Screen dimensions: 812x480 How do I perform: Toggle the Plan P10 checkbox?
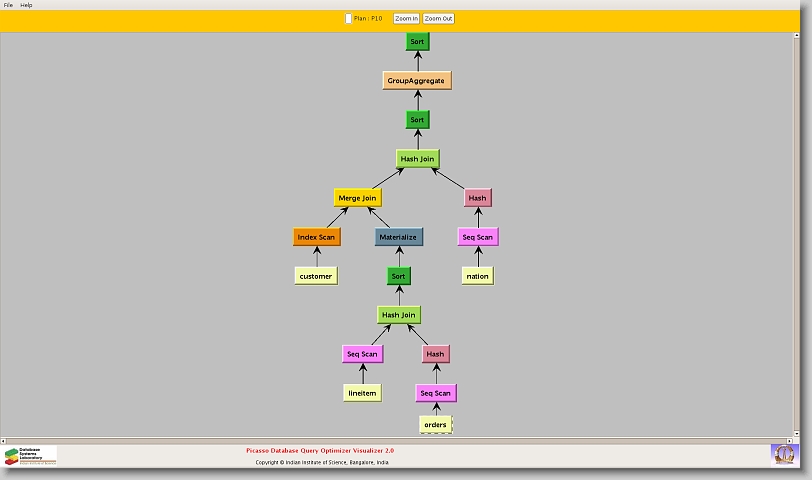point(348,18)
